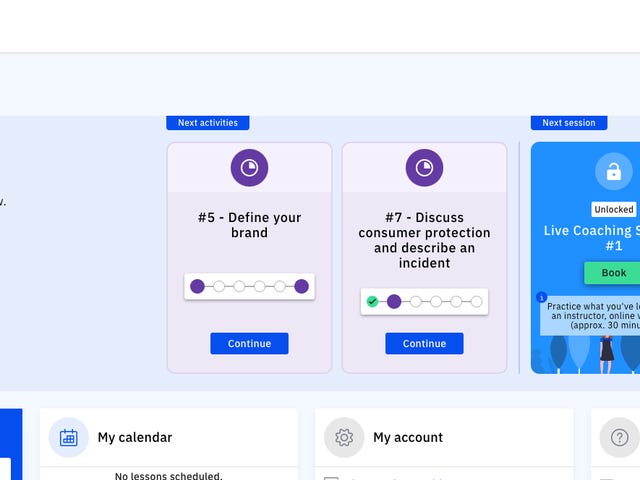Click the unlocked padlock icon
640x480 pixels.
(x=613, y=171)
